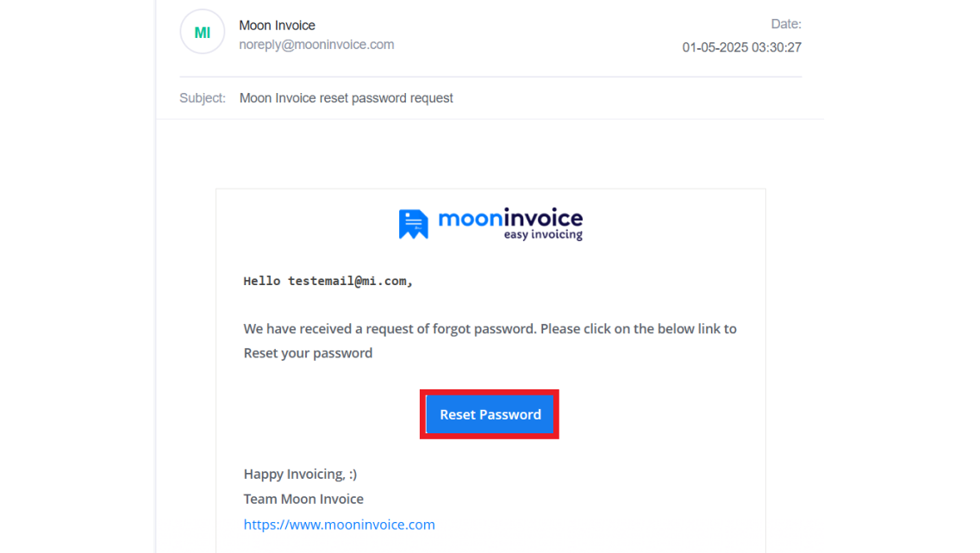Click the 'Reset your password' text line
Image resolution: width=980 pixels, height=553 pixels.
(x=308, y=353)
